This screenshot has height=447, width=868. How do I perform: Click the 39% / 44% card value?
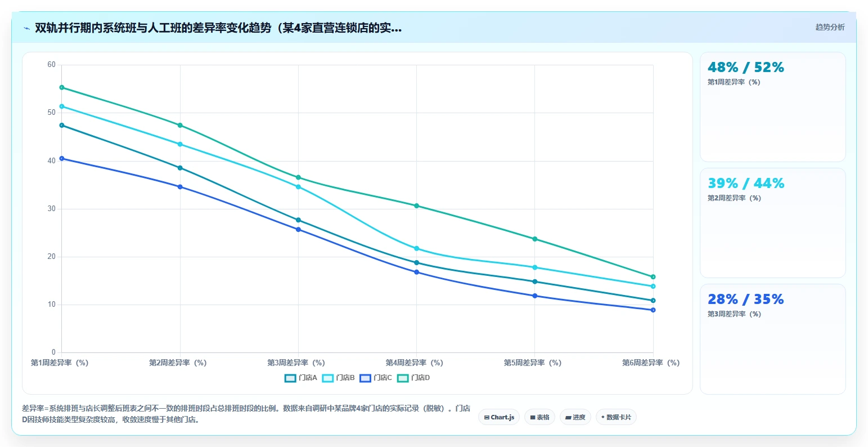point(745,184)
